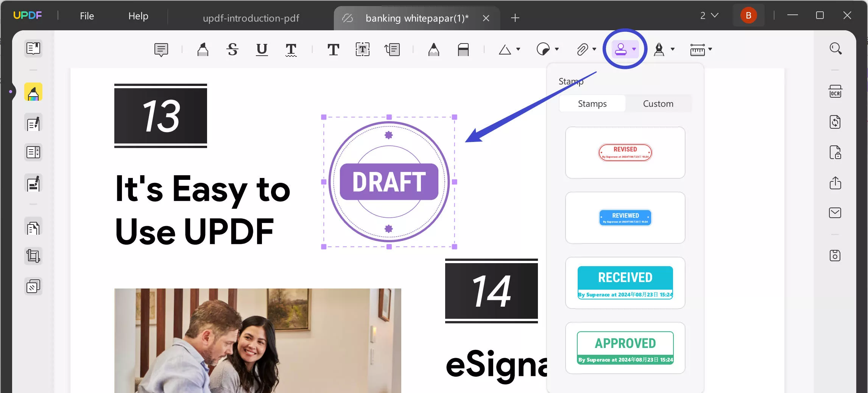This screenshot has width=868, height=393.
Task: Choose the APPROVED stamp
Action: tap(625, 348)
